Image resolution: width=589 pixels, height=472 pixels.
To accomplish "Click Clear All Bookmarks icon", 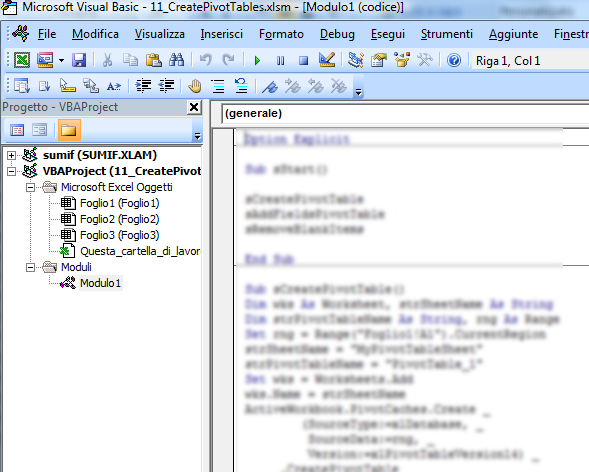I will point(339,86).
